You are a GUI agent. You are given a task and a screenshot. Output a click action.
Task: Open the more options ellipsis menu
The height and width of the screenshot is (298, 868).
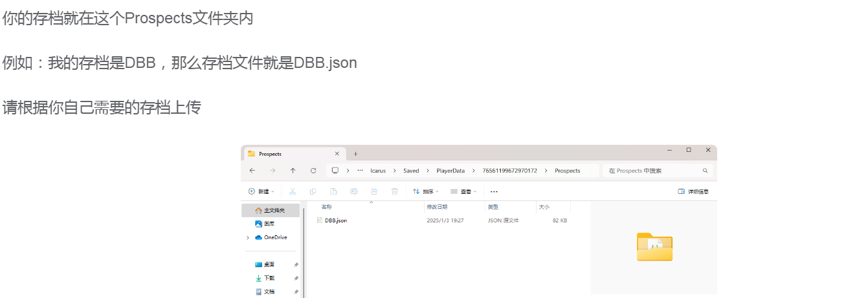coord(494,191)
